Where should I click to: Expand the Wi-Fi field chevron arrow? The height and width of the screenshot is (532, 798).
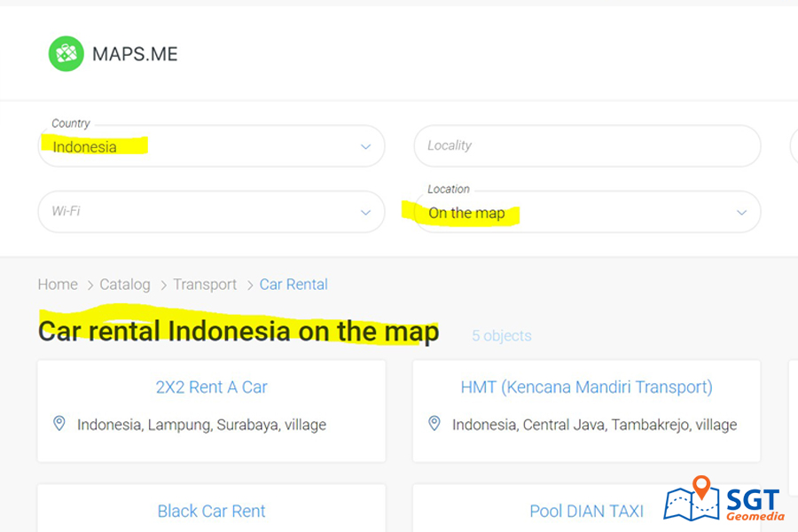click(x=365, y=212)
